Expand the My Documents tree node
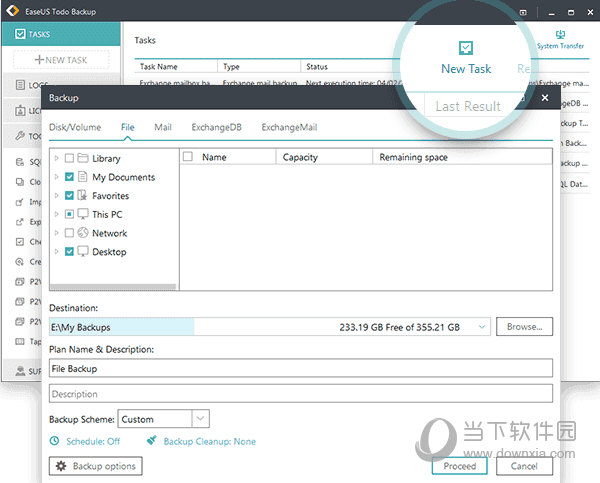This screenshot has width=600, height=483. click(56, 176)
